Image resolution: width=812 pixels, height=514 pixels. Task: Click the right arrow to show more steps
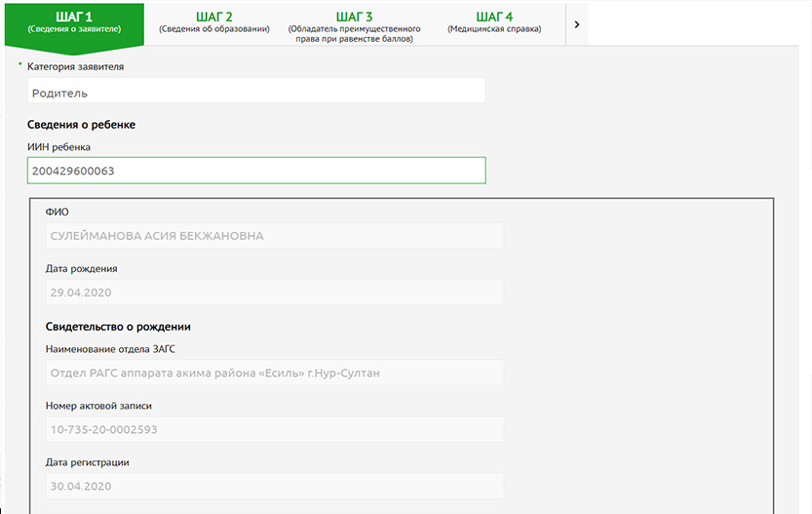point(577,24)
